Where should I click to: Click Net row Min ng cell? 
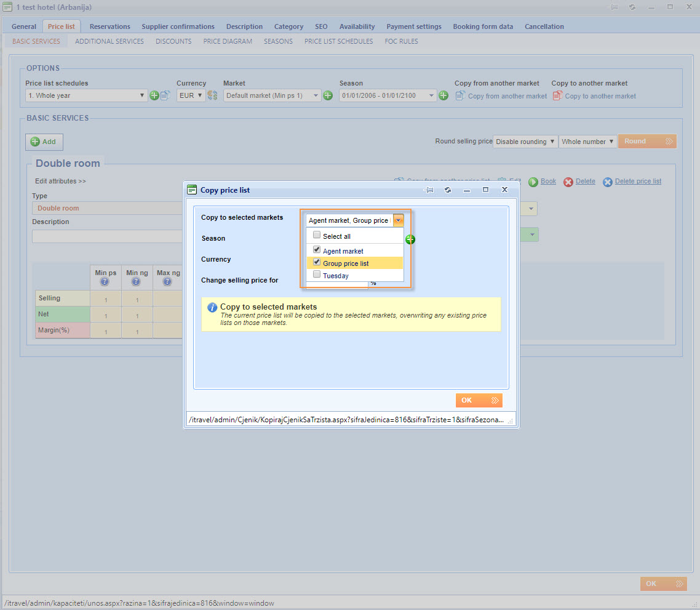137,315
